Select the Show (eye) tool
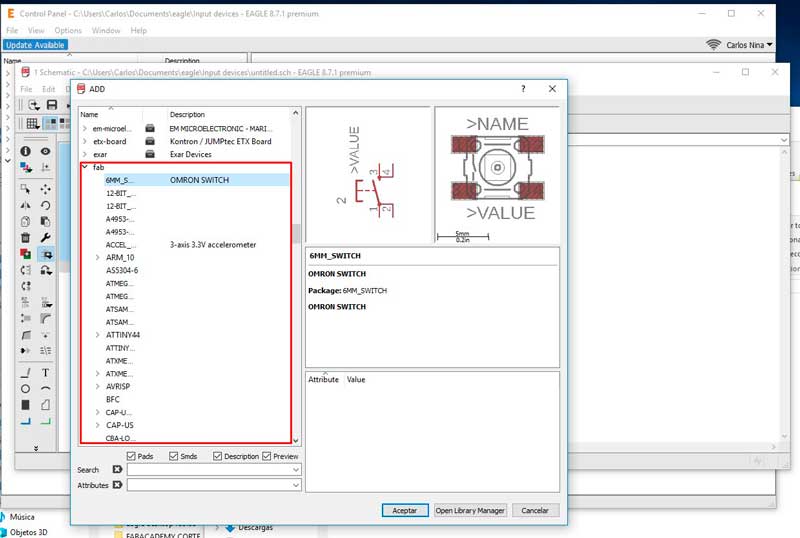 coord(45,151)
